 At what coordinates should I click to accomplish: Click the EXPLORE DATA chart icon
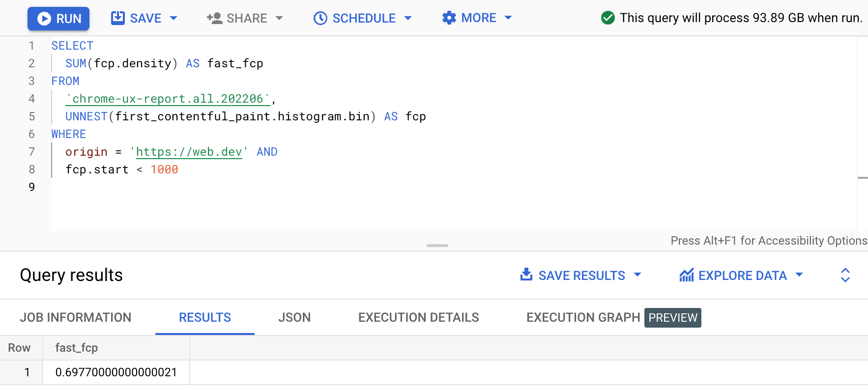(x=686, y=275)
